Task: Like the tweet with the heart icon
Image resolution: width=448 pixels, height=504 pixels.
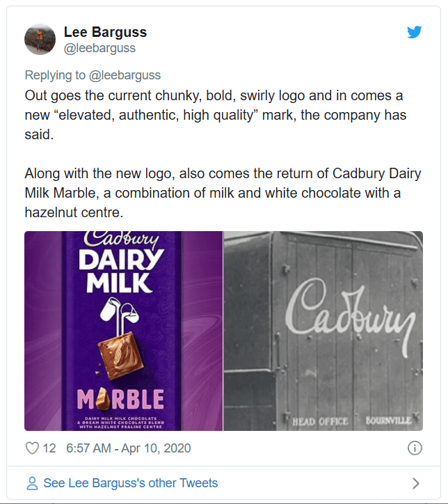Action: [32, 448]
